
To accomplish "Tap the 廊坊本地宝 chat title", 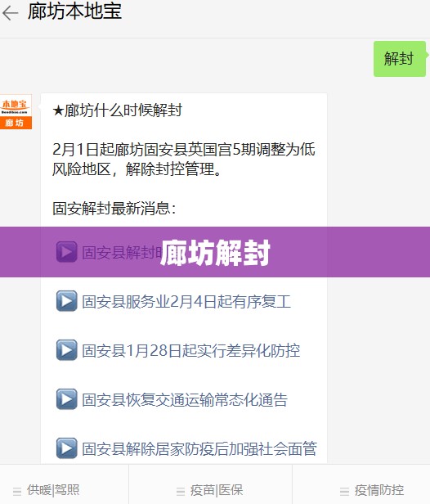I will pyautogui.click(x=74, y=11).
